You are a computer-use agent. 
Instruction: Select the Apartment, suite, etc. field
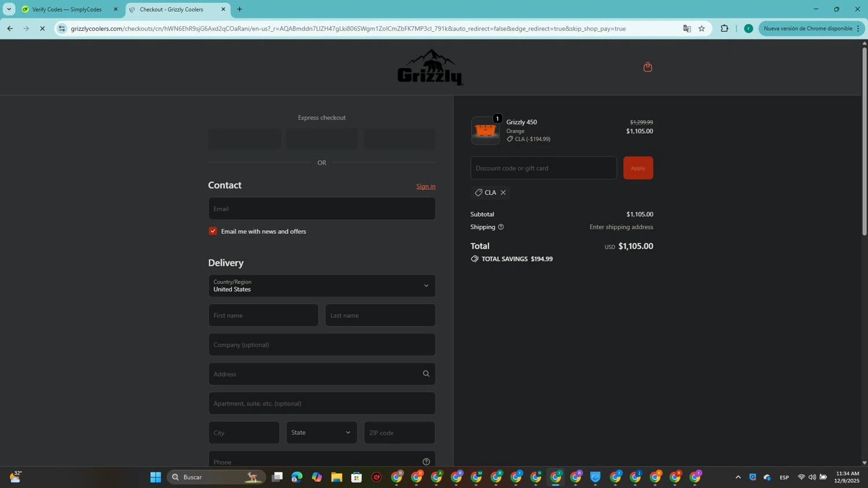(322, 403)
